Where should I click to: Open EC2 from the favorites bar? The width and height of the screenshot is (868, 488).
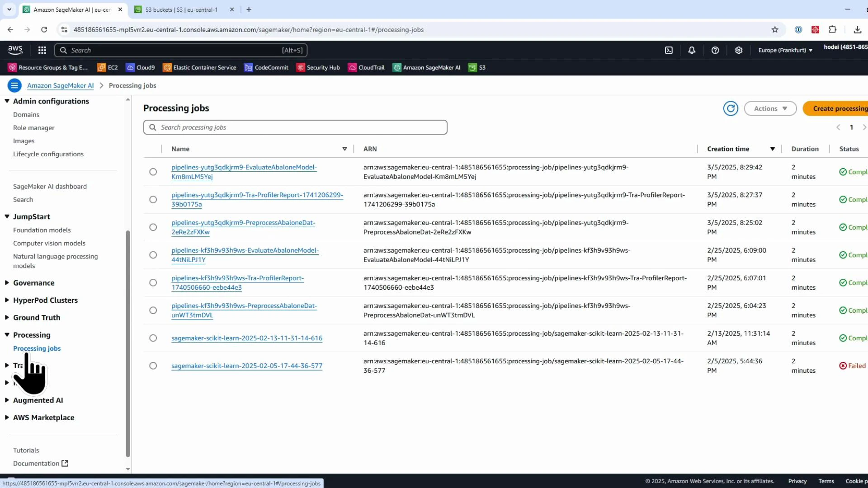(x=107, y=67)
